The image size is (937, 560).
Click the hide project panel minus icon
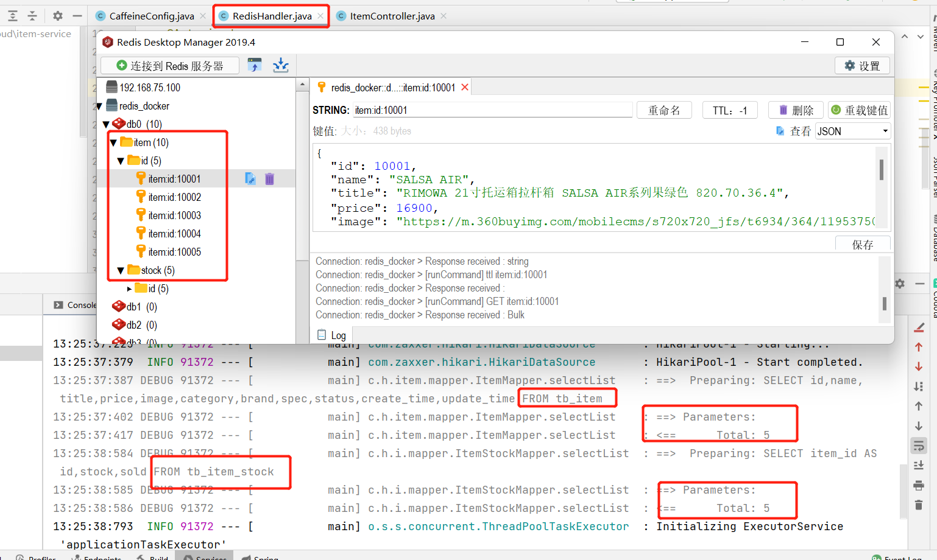pos(77,16)
